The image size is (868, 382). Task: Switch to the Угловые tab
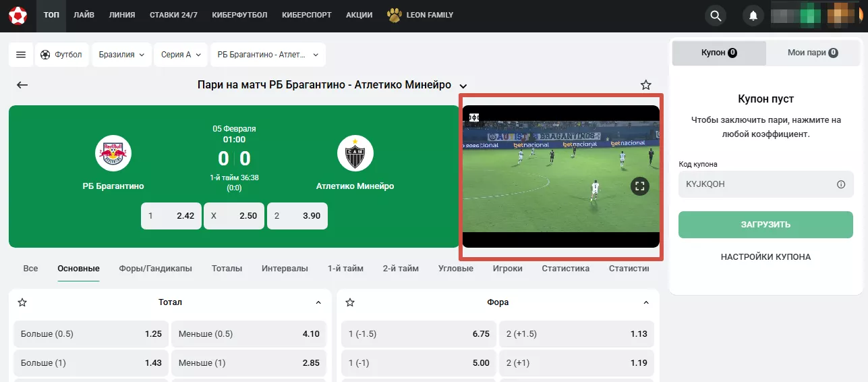pyautogui.click(x=456, y=268)
